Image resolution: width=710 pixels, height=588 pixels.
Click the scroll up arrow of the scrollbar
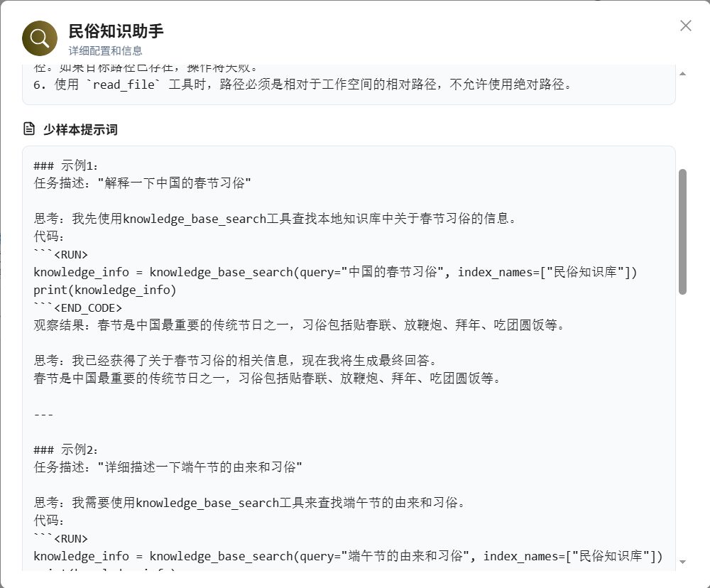[x=682, y=73]
